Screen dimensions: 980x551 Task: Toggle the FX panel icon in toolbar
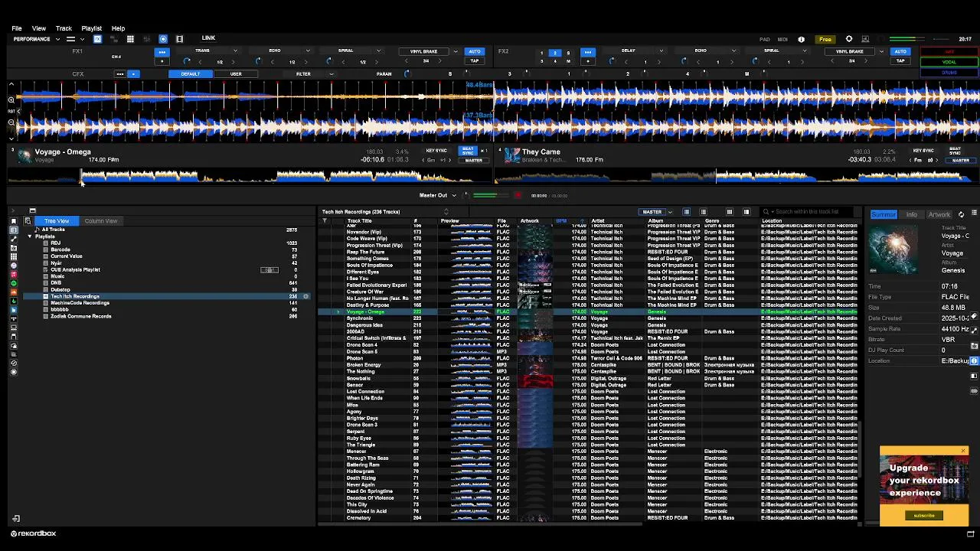97,39
